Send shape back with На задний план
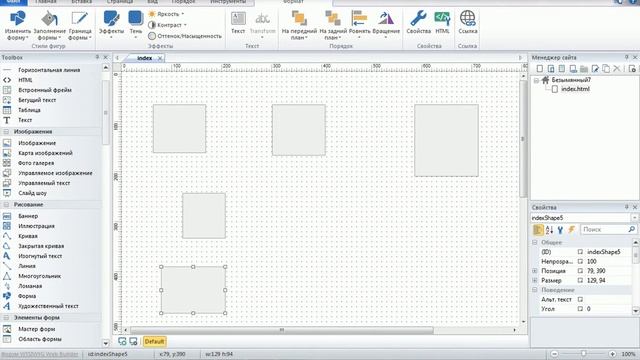This screenshot has width=640, height=360. (333, 25)
